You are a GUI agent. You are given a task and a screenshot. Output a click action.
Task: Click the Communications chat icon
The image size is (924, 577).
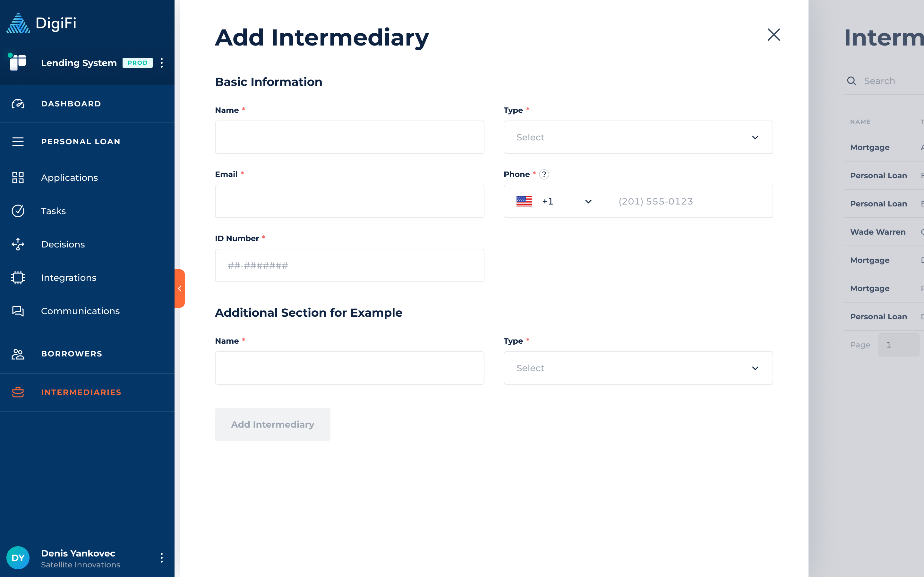pos(18,311)
